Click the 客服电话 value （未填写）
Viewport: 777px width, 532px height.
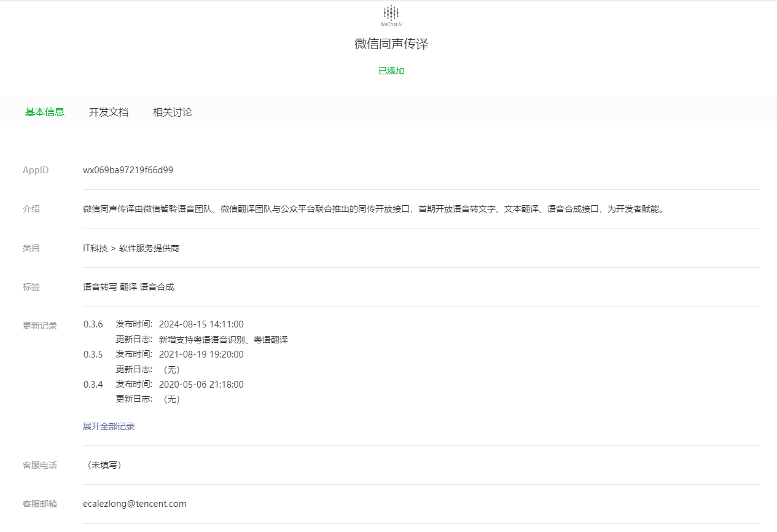coord(104,465)
